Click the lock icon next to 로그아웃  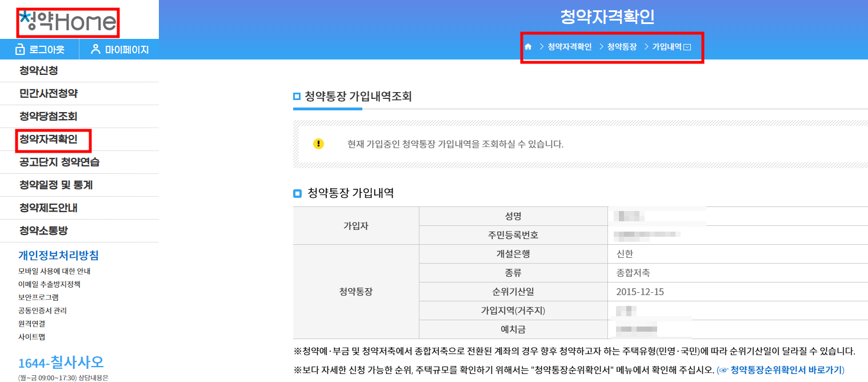pyautogui.click(x=19, y=50)
